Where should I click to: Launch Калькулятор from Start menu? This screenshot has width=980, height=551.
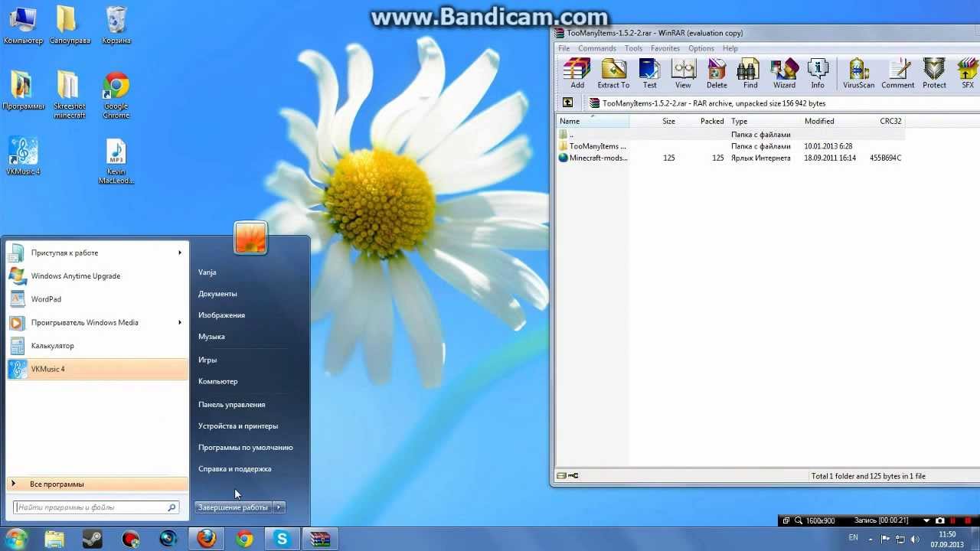(x=97, y=346)
